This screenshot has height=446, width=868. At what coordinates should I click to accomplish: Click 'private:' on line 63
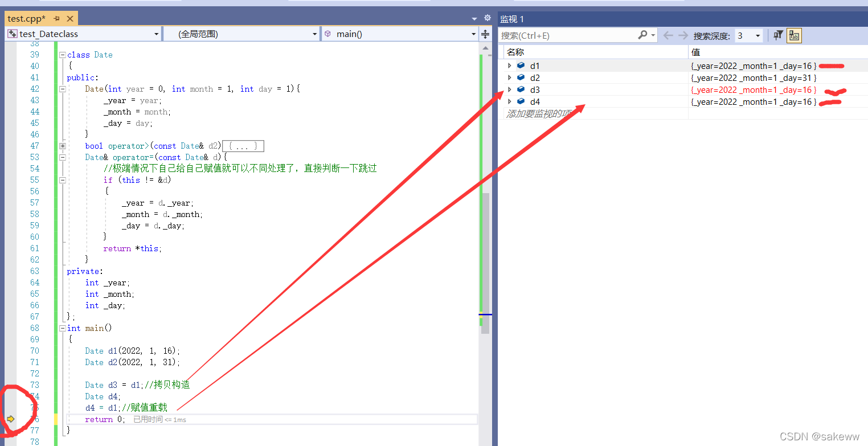85,271
